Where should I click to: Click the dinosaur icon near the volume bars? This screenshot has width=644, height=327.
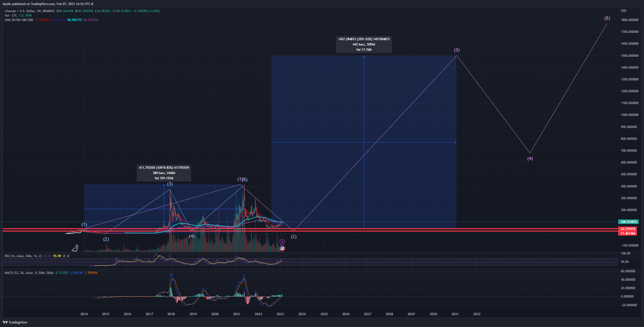tap(75, 248)
